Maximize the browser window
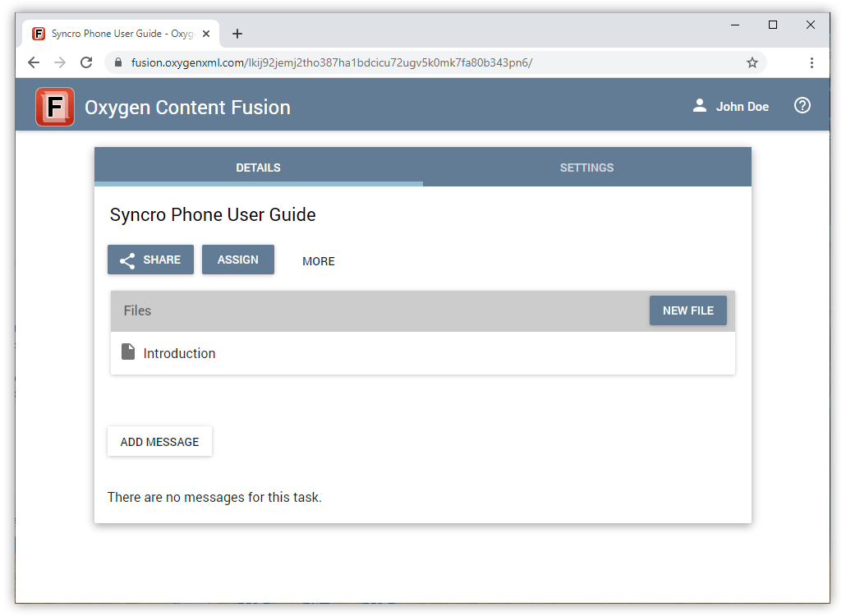 pyautogui.click(x=773, y=25)
